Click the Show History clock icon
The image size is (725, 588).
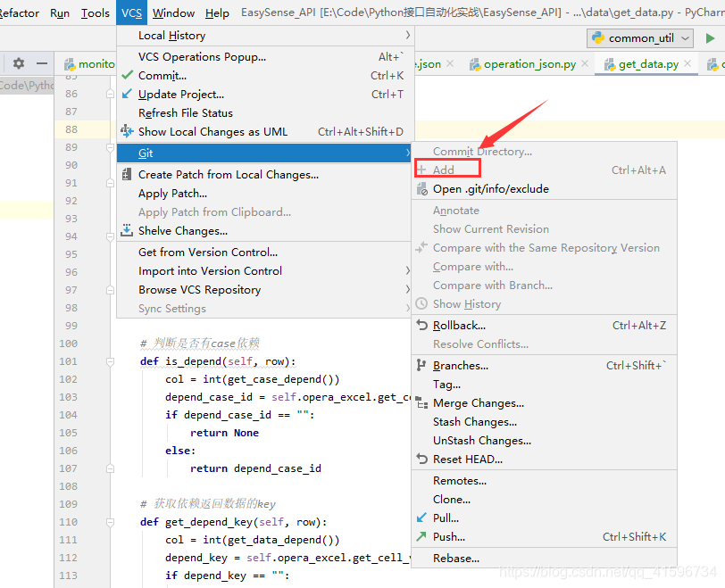click(x=421, y=303)
